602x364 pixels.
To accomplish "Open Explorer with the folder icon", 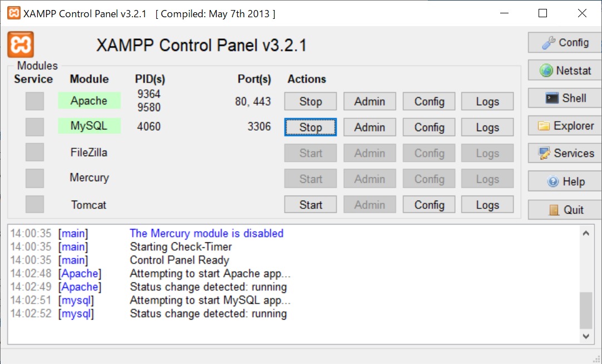I will pos(565,126).
